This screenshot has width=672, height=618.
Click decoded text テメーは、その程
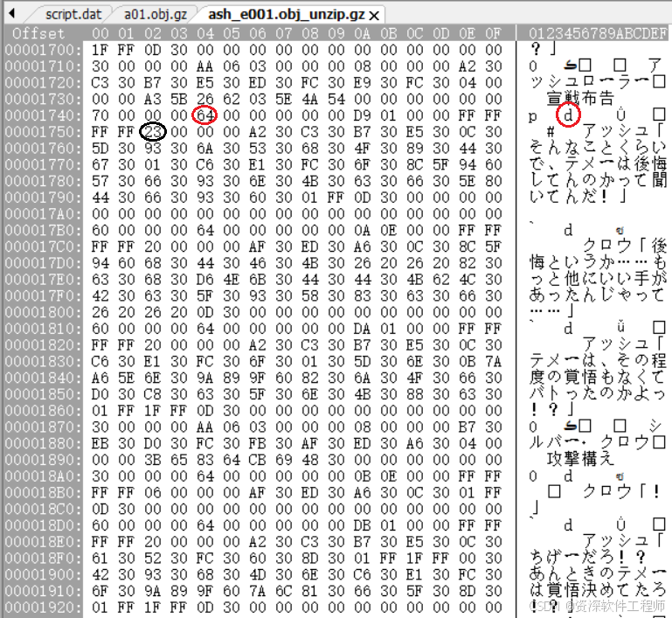point(599,361)
